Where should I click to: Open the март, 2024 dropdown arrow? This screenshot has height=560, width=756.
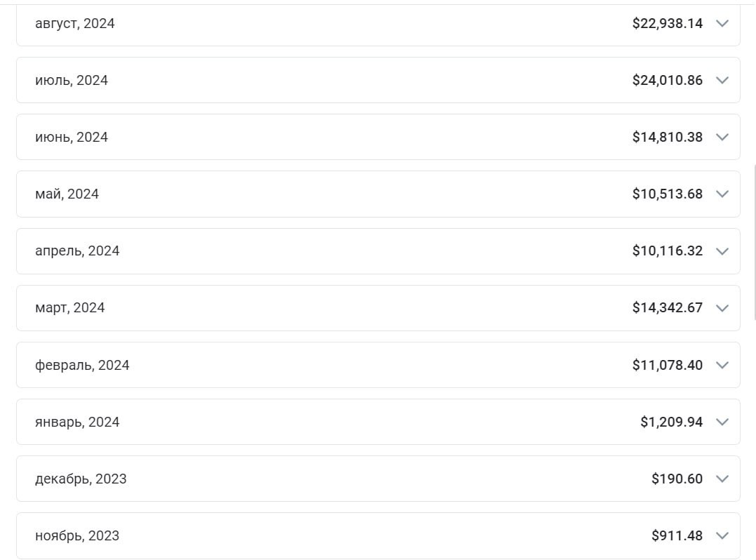tap(722, 307)
